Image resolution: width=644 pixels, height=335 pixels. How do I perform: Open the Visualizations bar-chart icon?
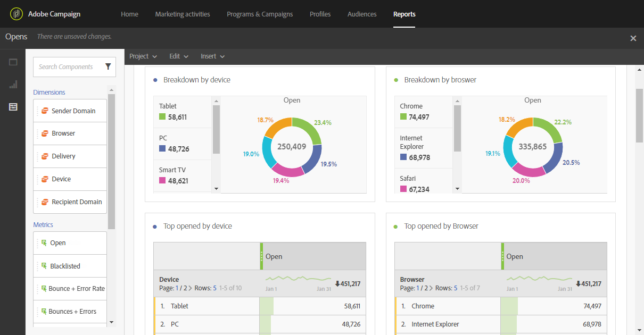[13, 85]
